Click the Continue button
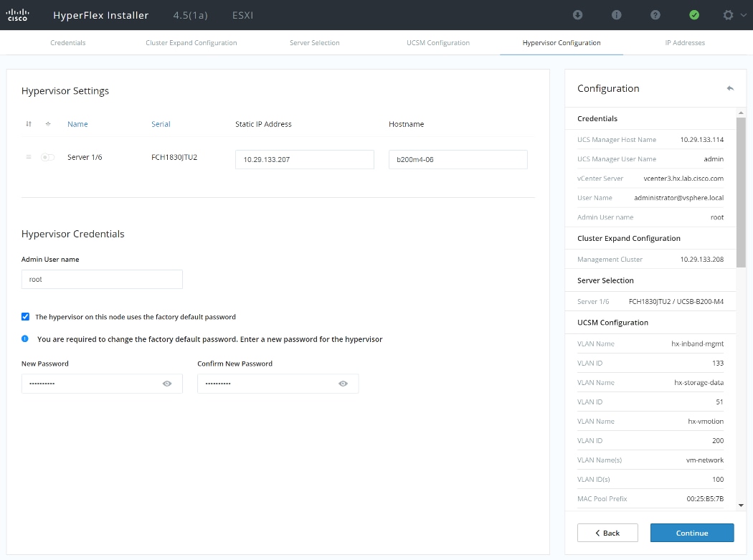This screenshot has width=753, height=560. [x=692, y=533]
